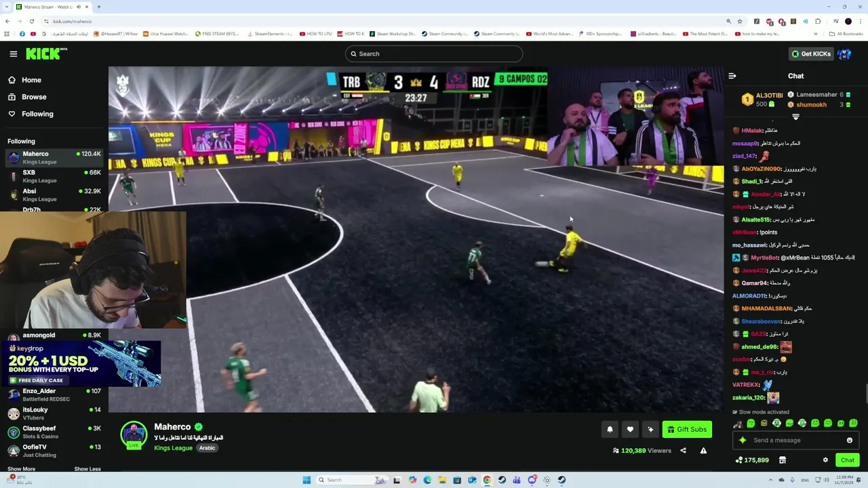The width and height of the screenshot is (868, 488).
Task: Click Show Less in sidebar
Action: point(87,469)
